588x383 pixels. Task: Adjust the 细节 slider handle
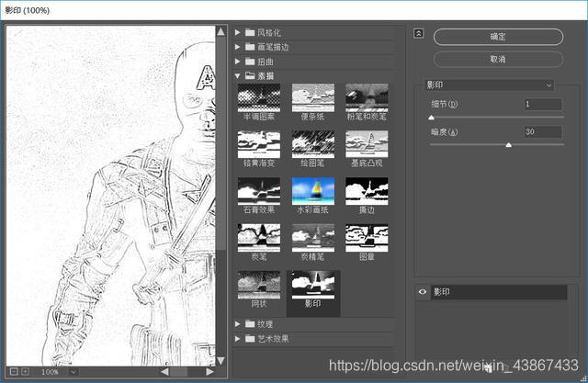coord(431,118)
